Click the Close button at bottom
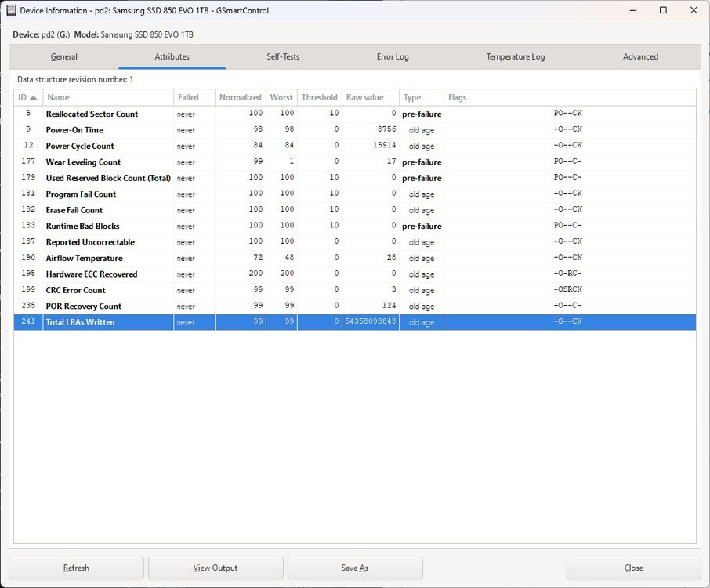The height and width of the screenshot is (588, 710). pyautogui.click(x=633, y=568)
